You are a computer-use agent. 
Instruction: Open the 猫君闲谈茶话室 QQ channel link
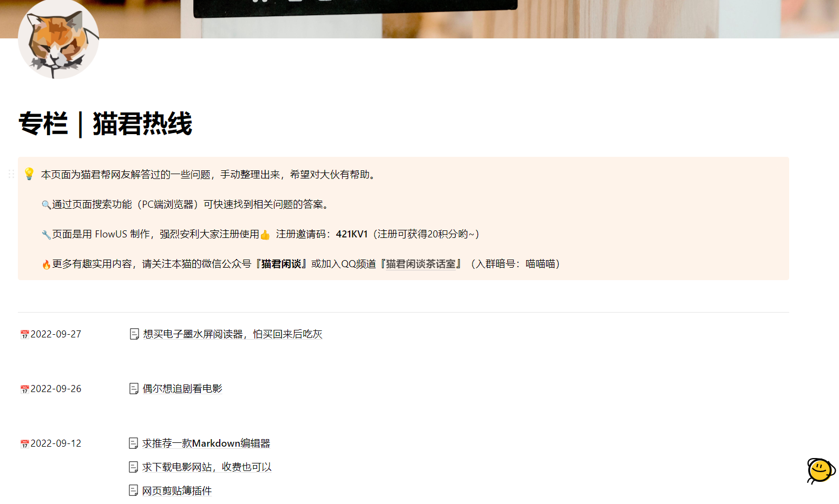(x=421, y=264)
